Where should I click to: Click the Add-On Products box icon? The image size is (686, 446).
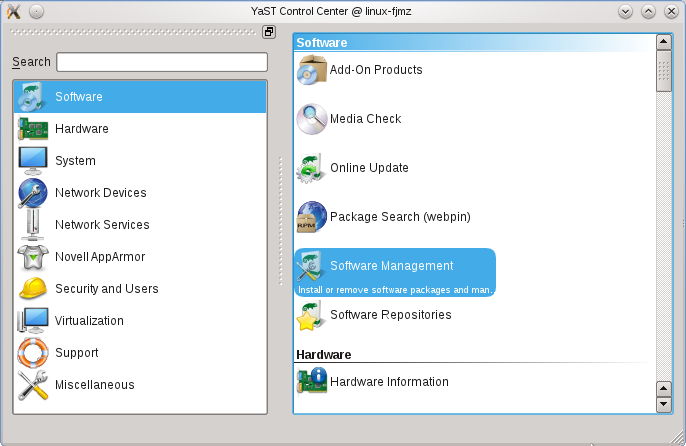pos(312,70)
